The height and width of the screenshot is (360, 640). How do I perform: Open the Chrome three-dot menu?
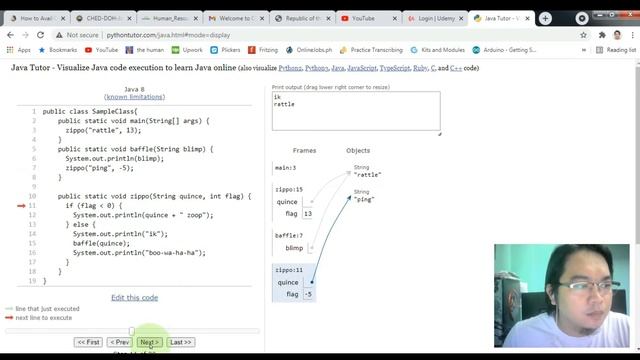(x=632, y=35)
